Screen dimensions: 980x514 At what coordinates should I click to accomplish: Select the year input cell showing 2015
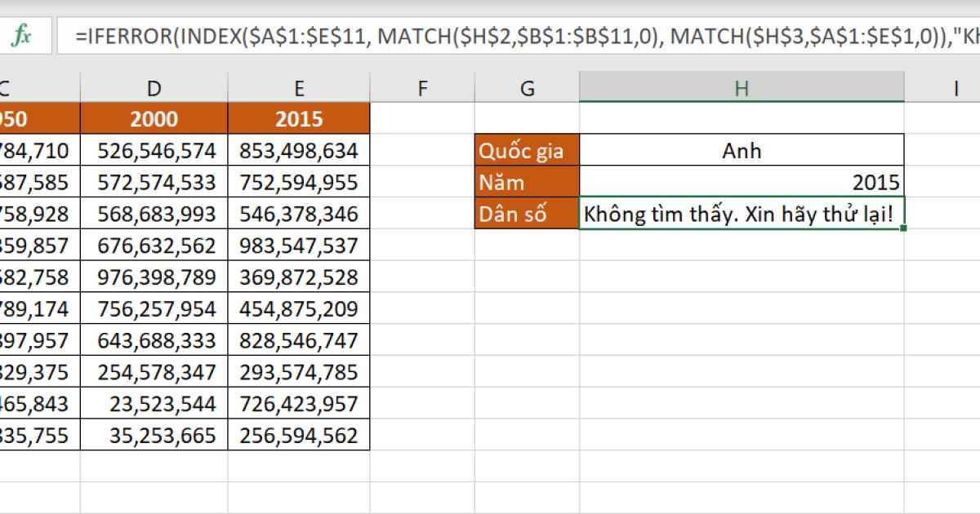coord(742,183)
